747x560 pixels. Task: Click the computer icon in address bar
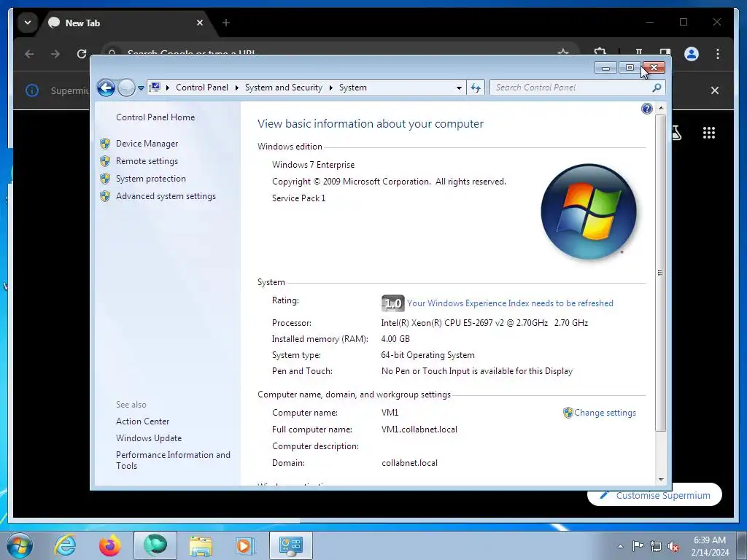[x=155, y=87]
